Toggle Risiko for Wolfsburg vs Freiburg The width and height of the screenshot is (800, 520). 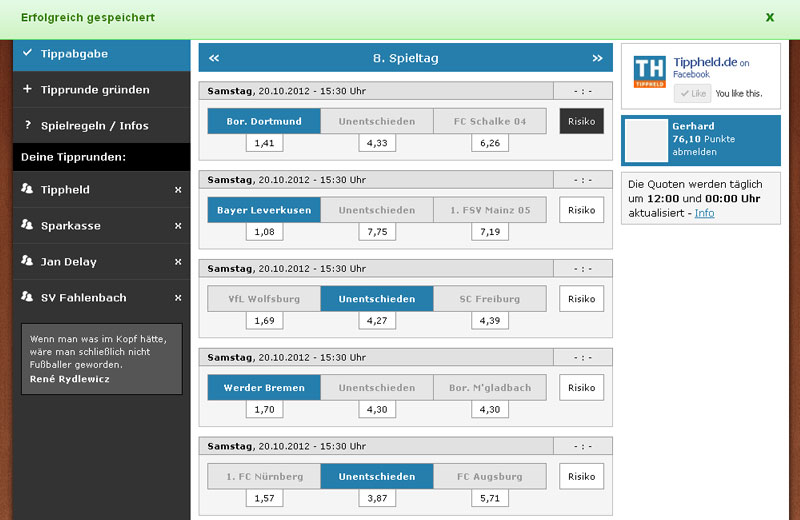(582, 299)
